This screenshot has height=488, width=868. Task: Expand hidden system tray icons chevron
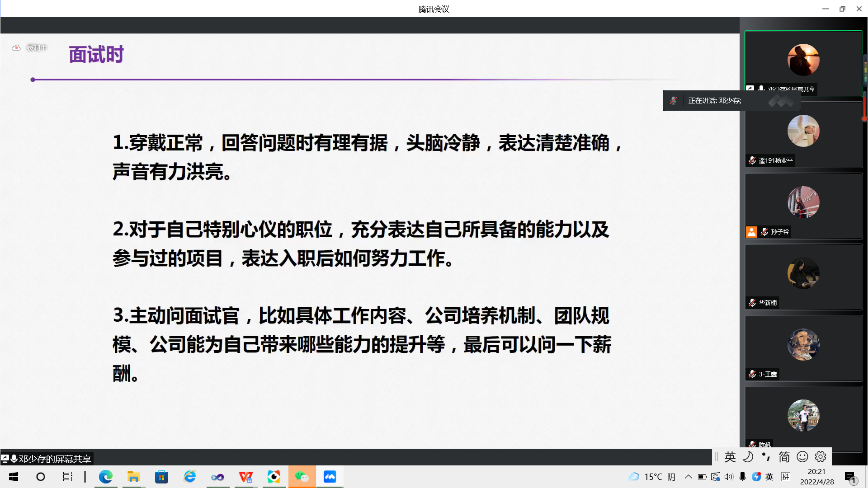pyautogui.click(x=688, y=477)
